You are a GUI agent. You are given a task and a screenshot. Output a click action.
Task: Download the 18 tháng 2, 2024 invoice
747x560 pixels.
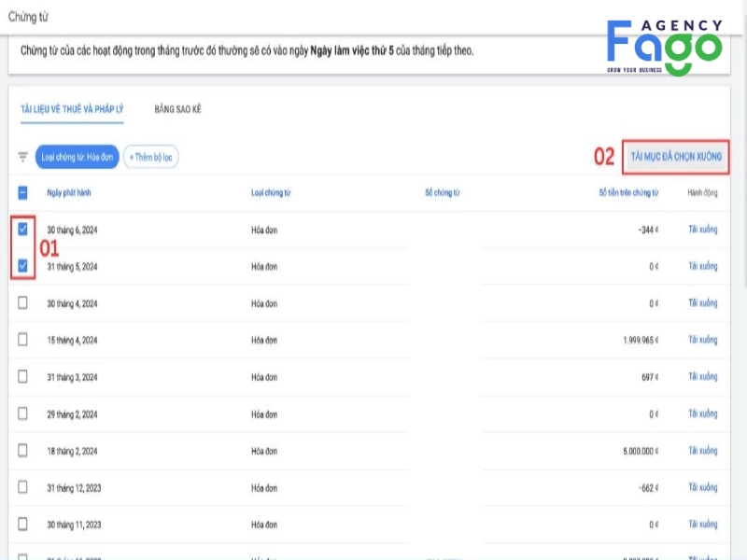[702, 450]
